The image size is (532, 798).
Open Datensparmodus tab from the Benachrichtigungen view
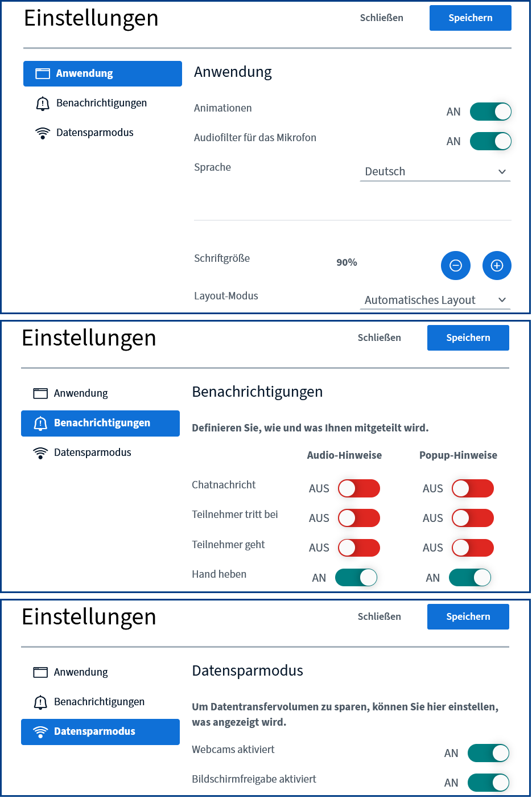92,453
